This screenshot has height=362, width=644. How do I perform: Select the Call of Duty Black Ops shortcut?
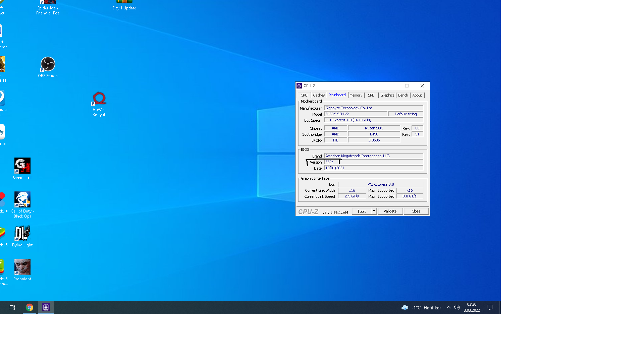(x=22, y=199)
